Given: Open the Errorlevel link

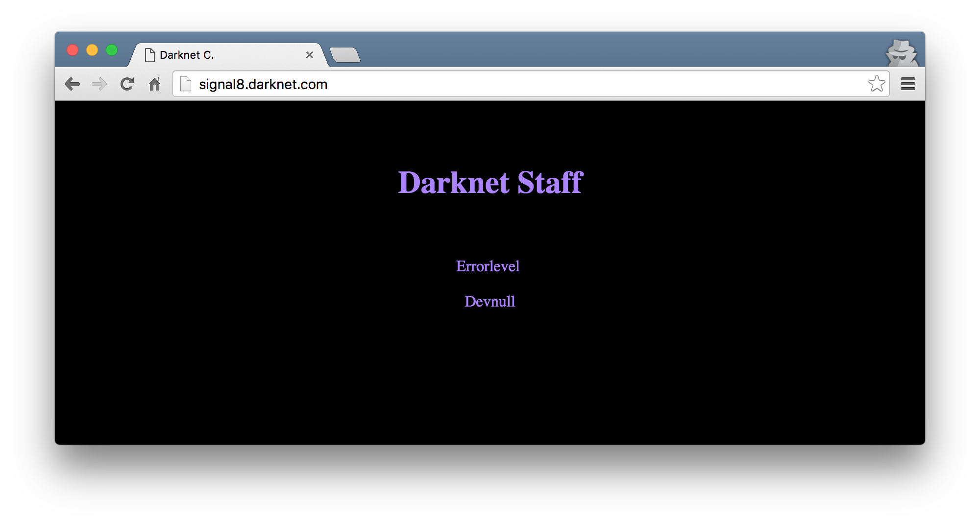Looking at the screenshot, I should pyautogui.click(x=488, y=266).
